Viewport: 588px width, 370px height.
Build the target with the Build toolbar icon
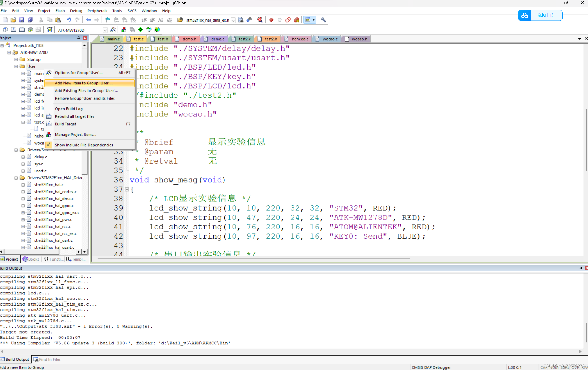coord(14,30)
